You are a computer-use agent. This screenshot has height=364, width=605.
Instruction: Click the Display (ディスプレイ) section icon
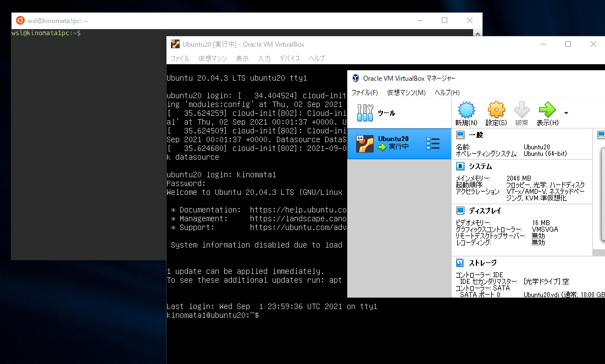[x=460, y=210]
